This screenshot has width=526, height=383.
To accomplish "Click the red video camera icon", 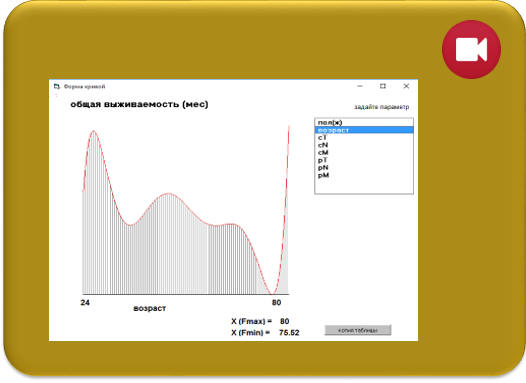I will coord(471,49).
